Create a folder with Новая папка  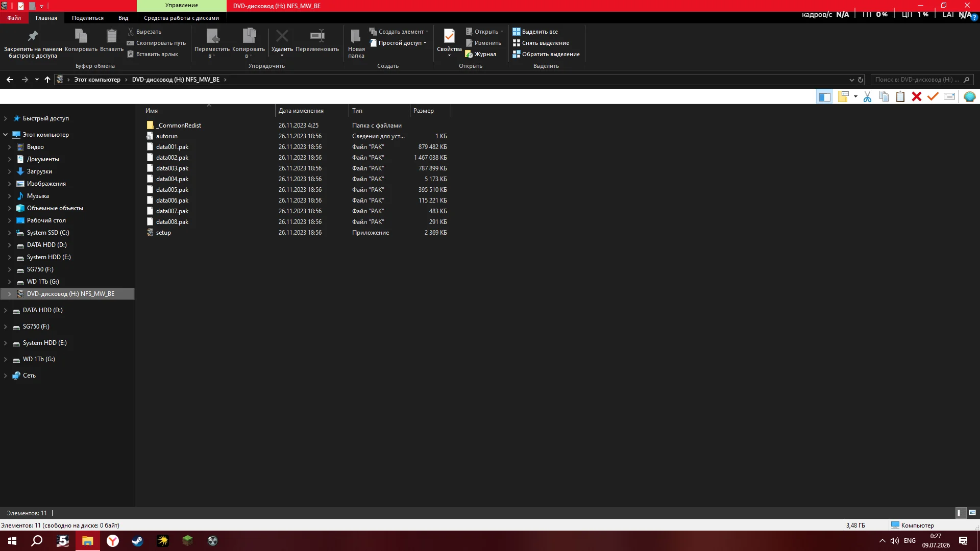356,43
